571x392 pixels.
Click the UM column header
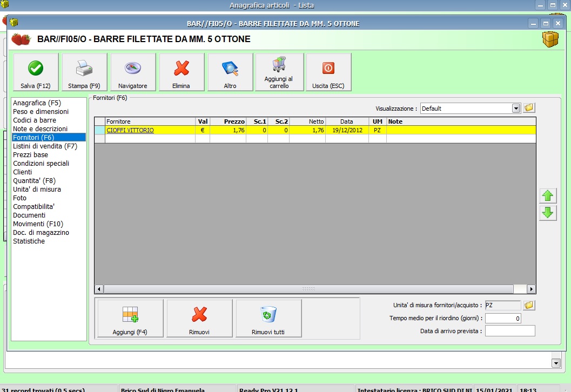[377, 121]
